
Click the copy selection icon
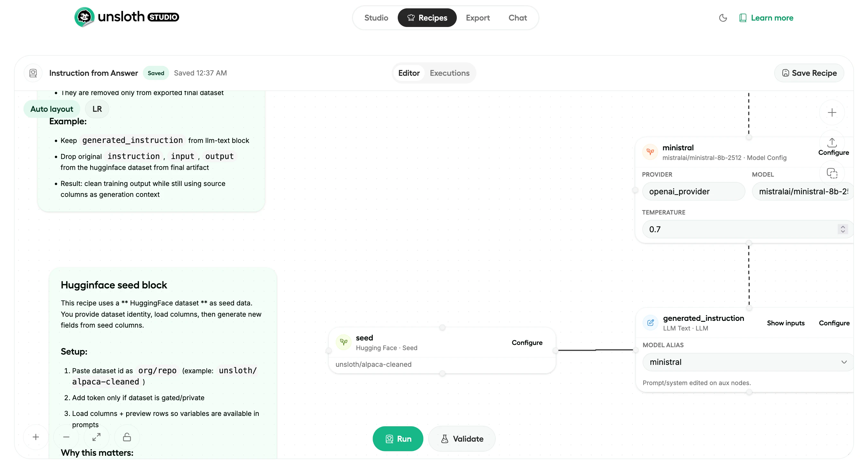coord(832,173)
